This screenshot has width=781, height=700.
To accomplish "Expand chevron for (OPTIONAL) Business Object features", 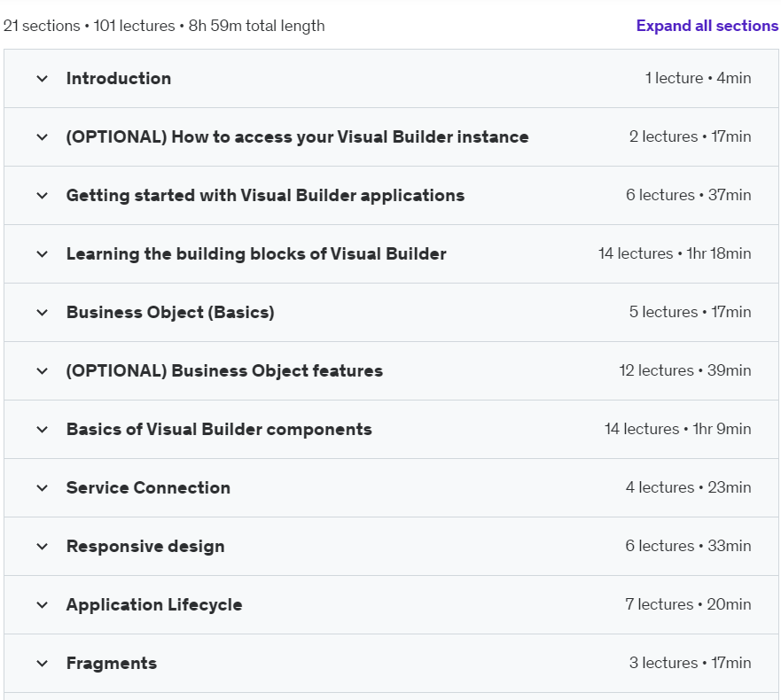I will click(43, 371).
